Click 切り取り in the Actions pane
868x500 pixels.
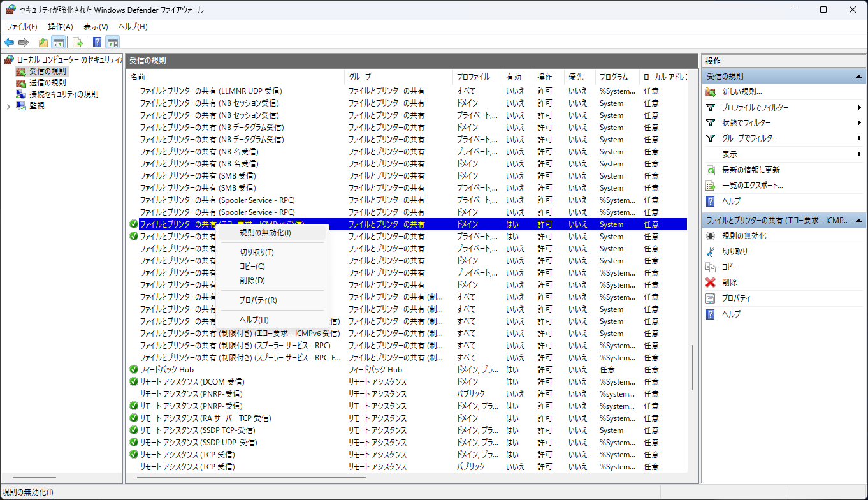point(735,251)
